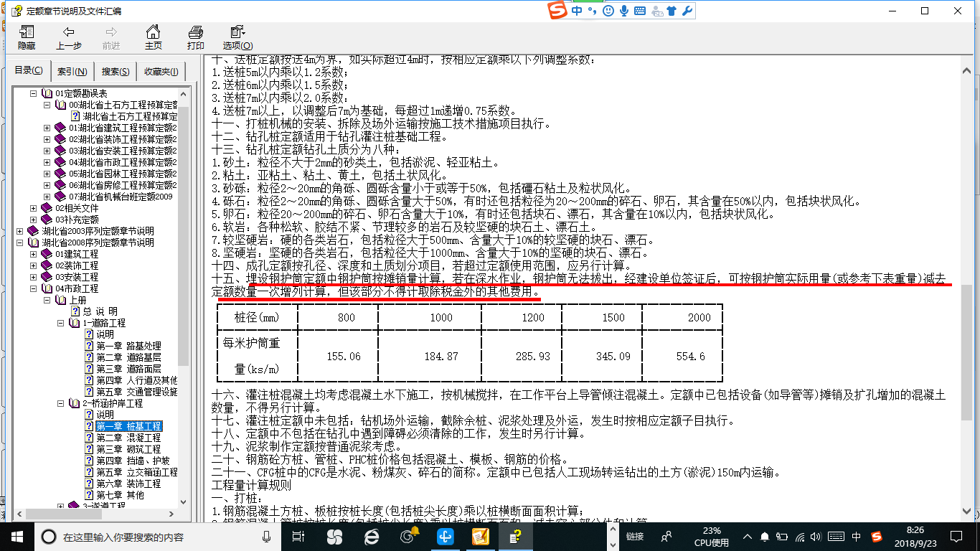This screenshot has height=551, width=980.
Task: Click the 隐藏 (Hide) toolbar icon
Action: click(27, 37)
